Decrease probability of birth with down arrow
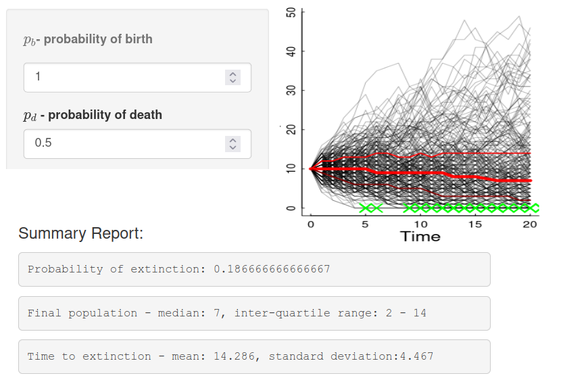The image size is (588, 382). click(232, 81)
